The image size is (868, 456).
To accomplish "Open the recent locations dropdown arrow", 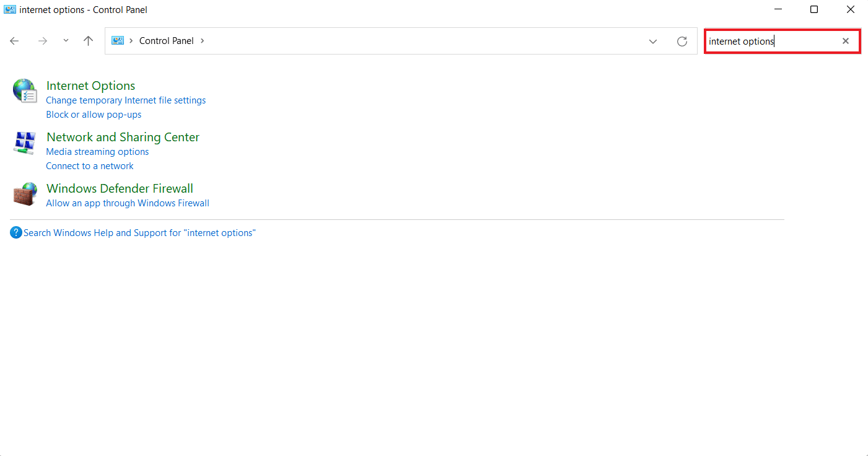I will pyautogui.click(x=66, y=41).
